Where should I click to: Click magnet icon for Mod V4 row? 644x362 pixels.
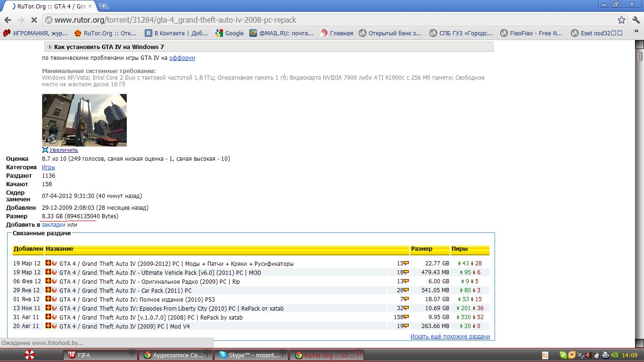(x=54, y=326)
